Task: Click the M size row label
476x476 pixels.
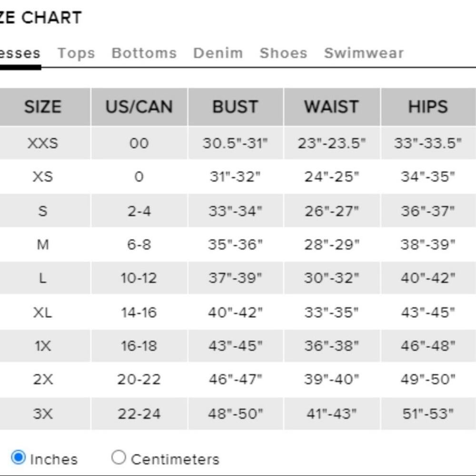Action: (43, 244)
